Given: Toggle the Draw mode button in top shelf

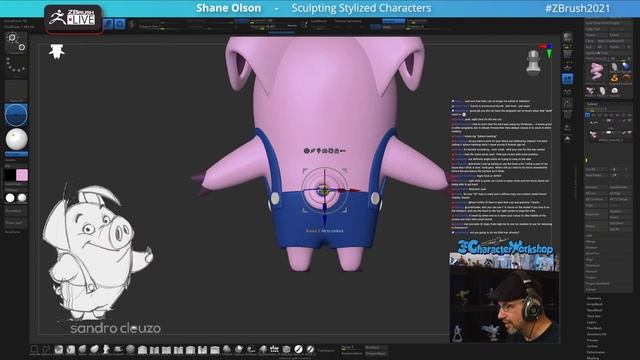Looking at the screenshot, I should tap(120, 24).
